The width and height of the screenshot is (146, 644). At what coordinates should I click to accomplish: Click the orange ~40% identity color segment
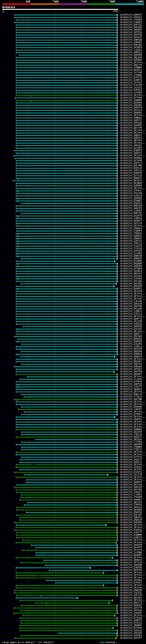point(45,4)
